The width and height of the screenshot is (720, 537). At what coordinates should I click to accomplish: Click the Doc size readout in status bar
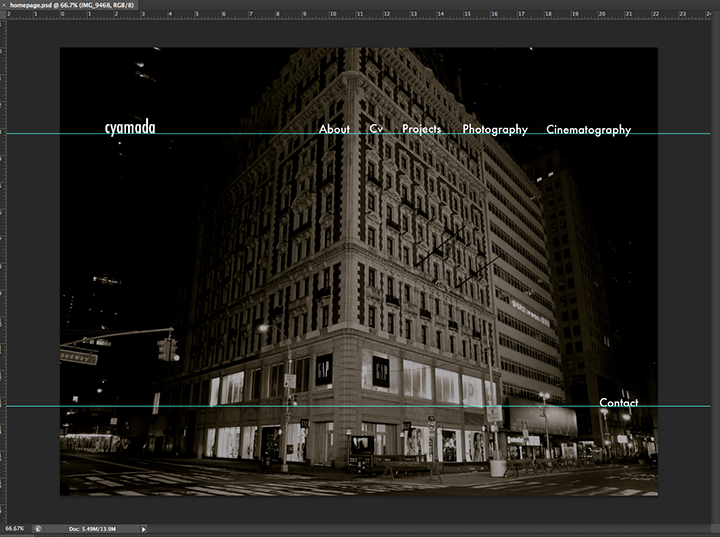(x=94, y=528)
